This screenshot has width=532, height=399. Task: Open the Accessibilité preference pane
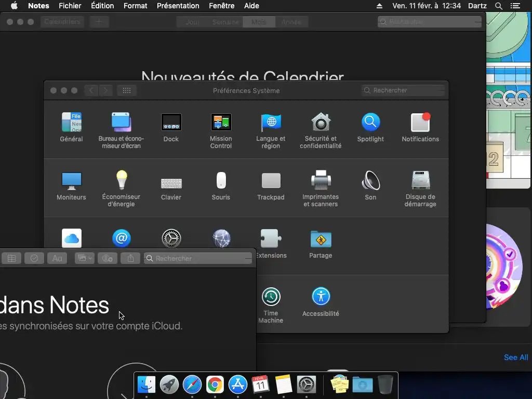tap(321, 302)
